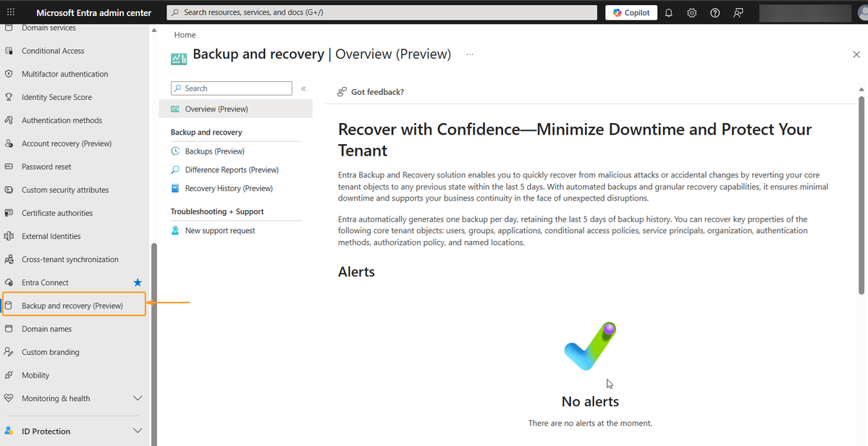Go to the Home breadcrumb link

coord(185,35)
